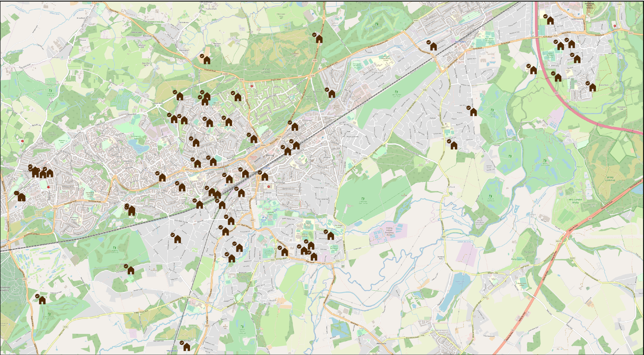
Task: Click the M25 road shield
Action: [556, 93]
